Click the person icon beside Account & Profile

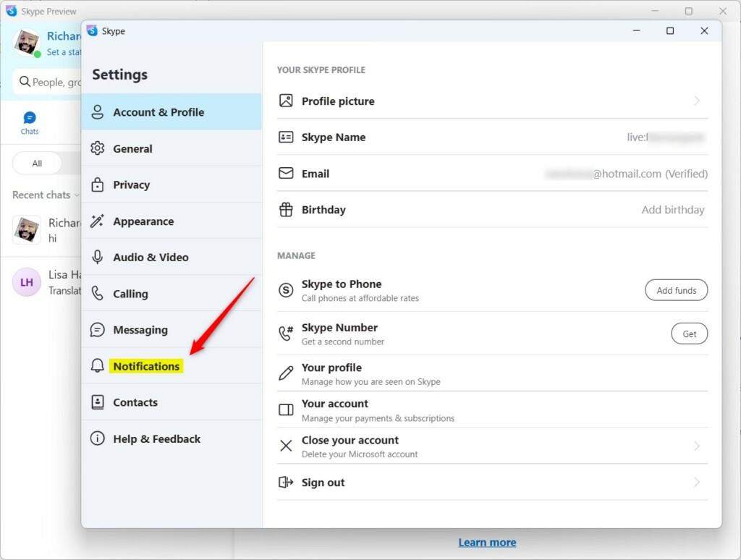tap(98, 112)
